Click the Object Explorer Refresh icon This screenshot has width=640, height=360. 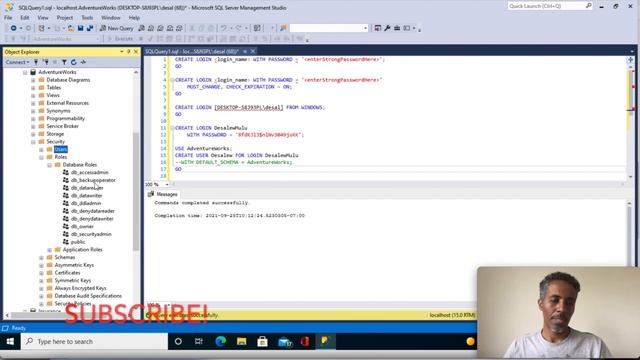(x=73, y=62)
